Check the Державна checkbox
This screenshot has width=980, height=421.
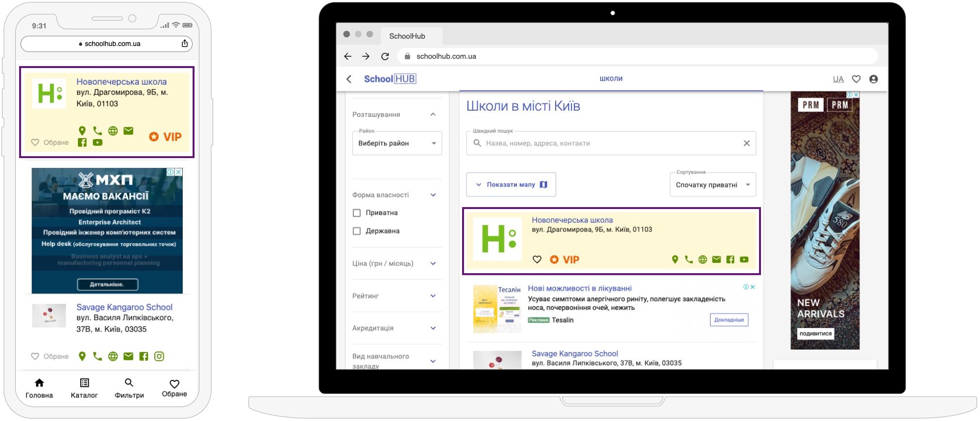357,231
